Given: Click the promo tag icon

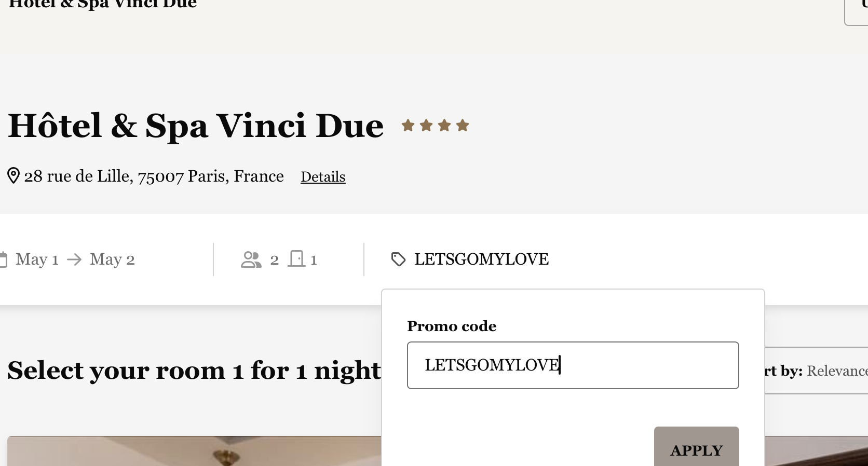Looking at the screenshot, I should click(x=398, y=259).
